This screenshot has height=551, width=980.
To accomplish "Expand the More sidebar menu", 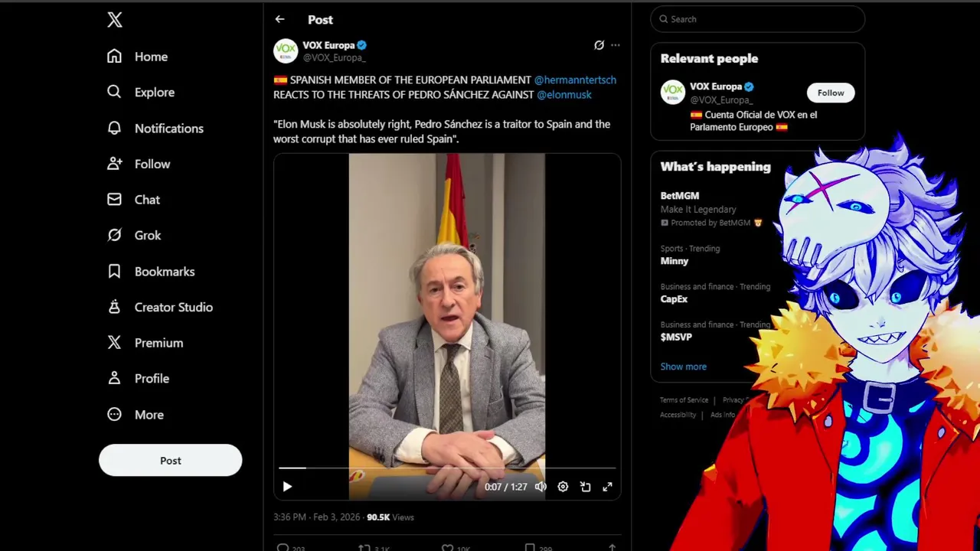I will (x=136, y=415).
